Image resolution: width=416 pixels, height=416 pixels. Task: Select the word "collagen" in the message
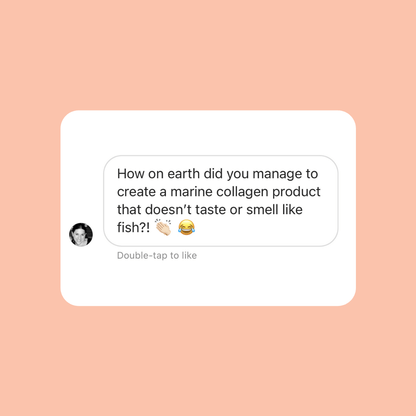pyautogui.click(x=242, y=192)
